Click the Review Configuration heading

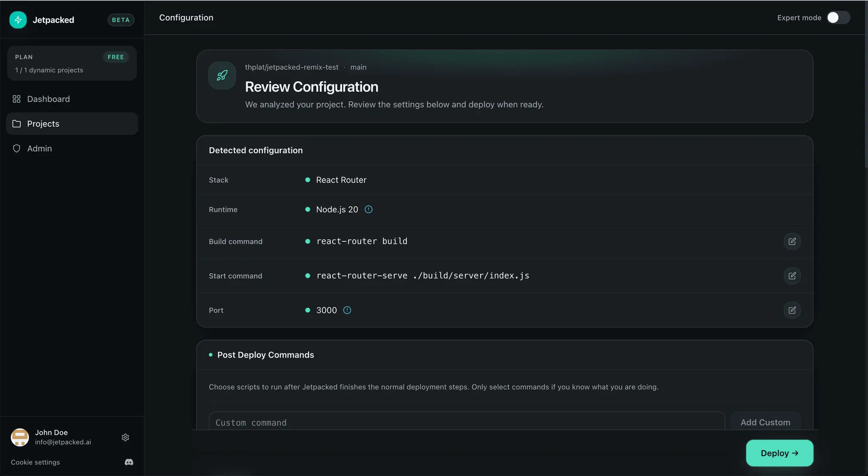[x=312, y=87]
